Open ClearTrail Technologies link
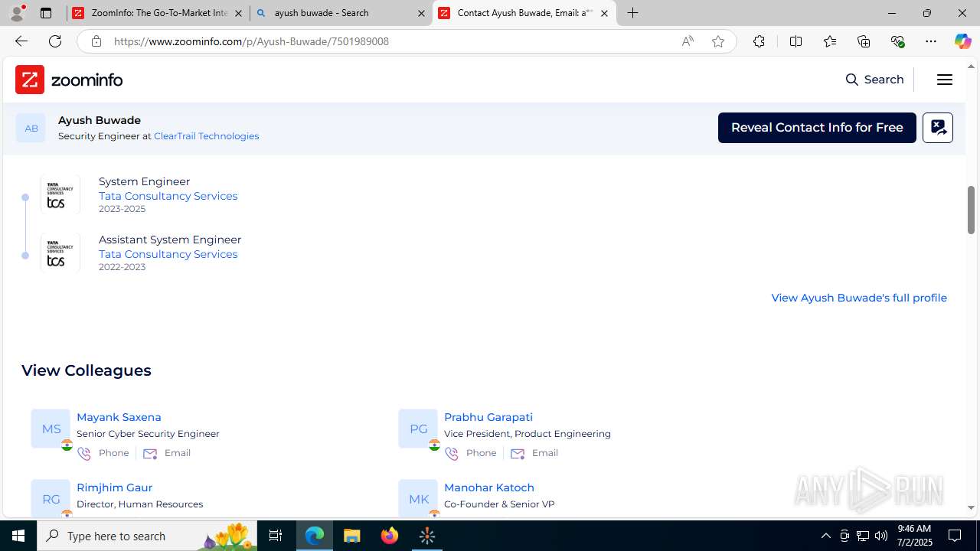 coord(206,136)
